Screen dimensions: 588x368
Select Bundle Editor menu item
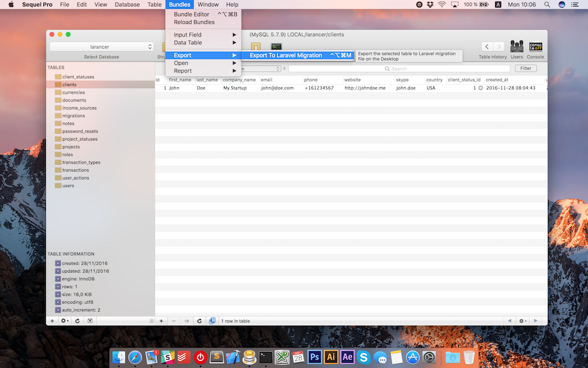click(191, 14)
